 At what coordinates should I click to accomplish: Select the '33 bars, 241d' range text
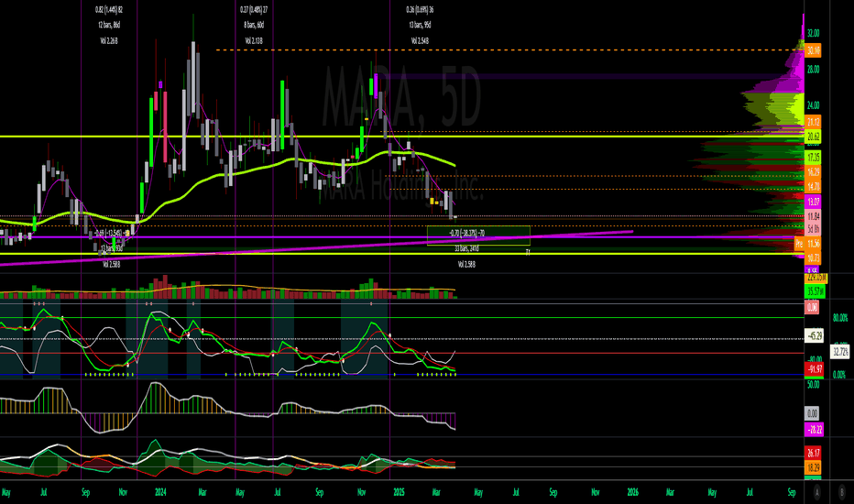(466, 249)
